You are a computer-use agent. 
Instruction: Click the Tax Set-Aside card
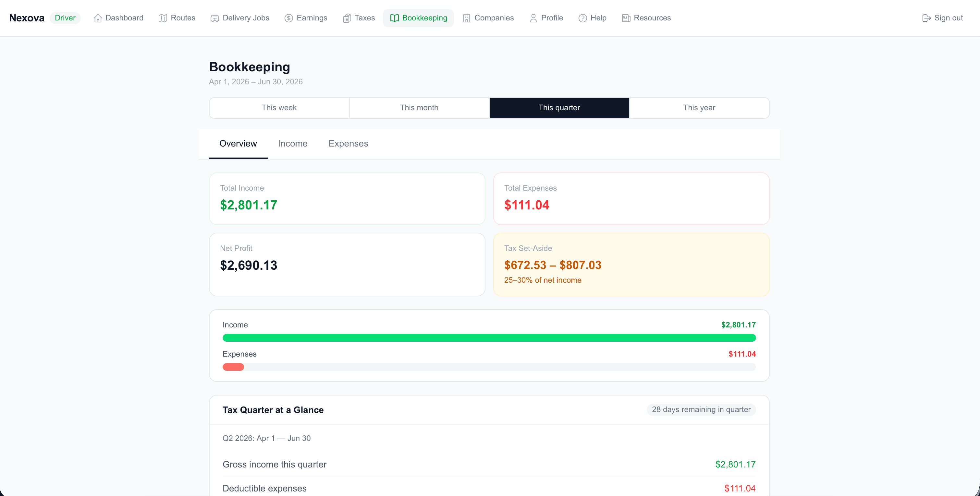[631, 264]
